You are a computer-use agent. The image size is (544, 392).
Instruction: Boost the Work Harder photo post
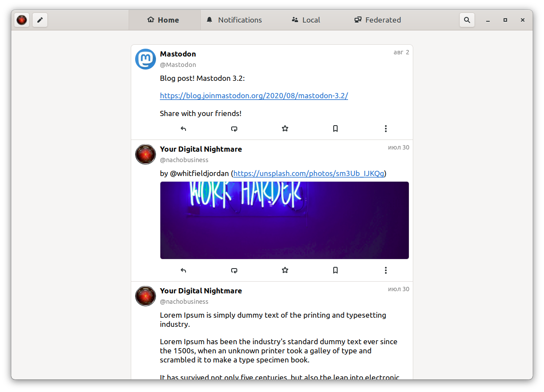pos(234,270)
